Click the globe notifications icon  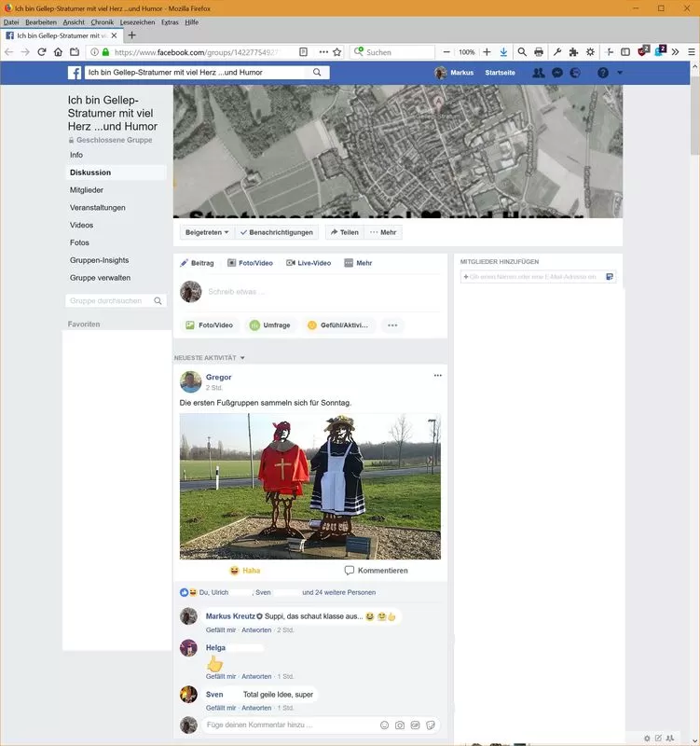coord(575,73)
